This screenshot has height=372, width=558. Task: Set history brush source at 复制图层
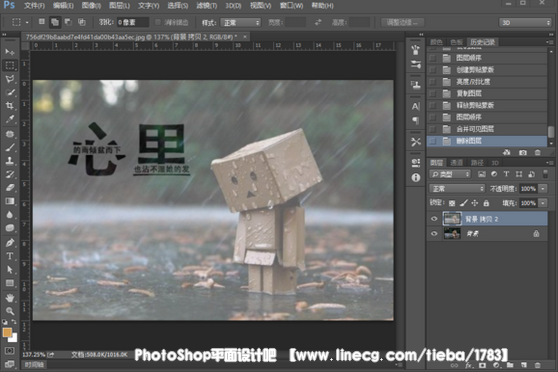[432, 94]
